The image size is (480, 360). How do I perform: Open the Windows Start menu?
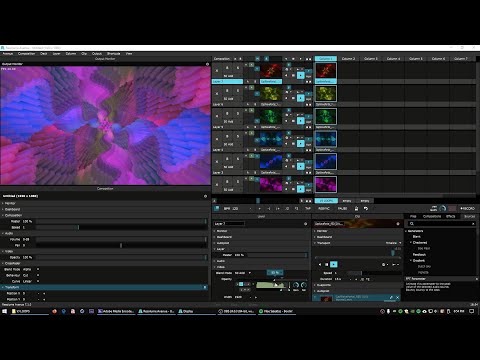click(4, 311)
